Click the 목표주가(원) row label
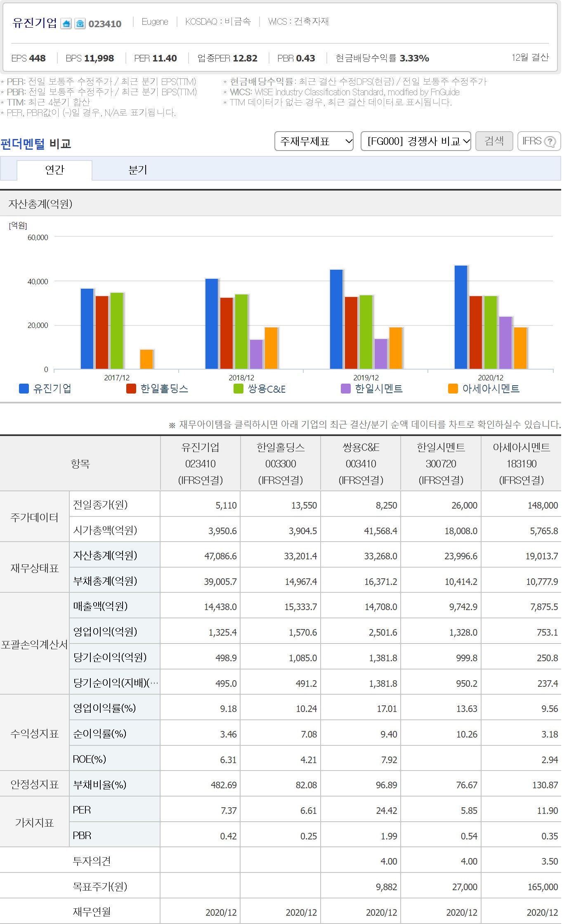This screenshot has width=562, height=924. (x=100, y=886)
